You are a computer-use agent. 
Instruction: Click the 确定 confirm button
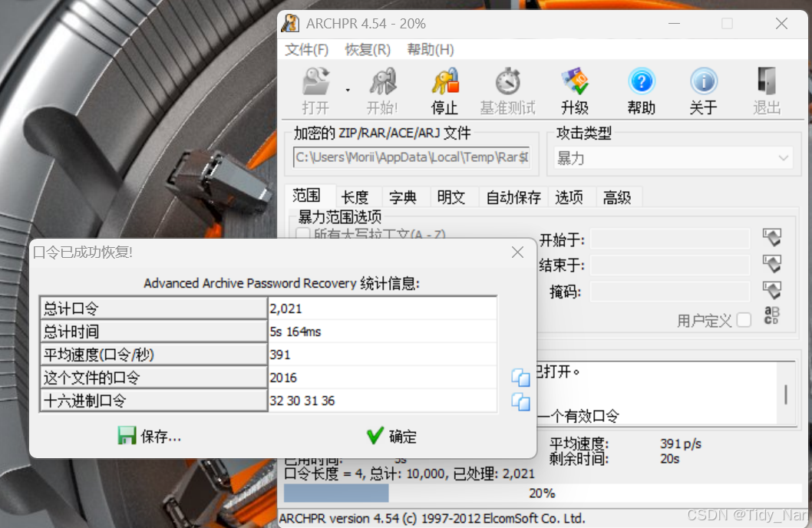[x=391, y=436]
